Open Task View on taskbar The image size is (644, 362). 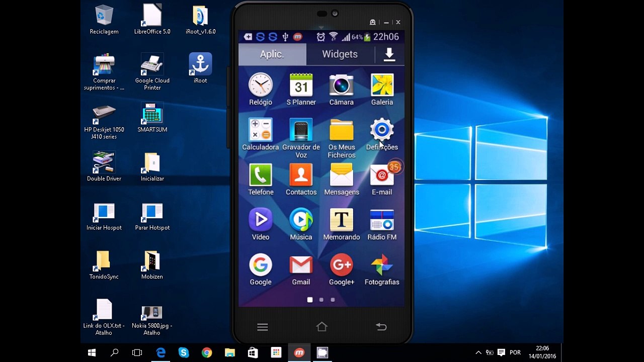[x=137, y=353]
